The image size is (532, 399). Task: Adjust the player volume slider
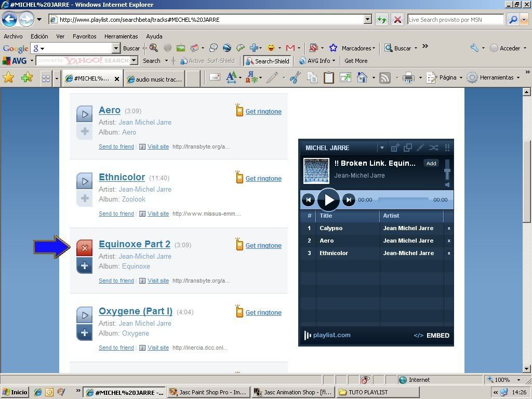[447, 170]
